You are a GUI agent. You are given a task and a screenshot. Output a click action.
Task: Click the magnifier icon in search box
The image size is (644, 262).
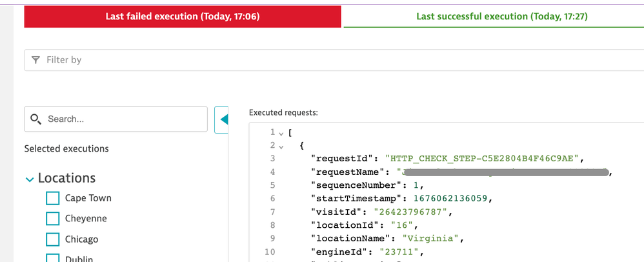click(36, 119)
